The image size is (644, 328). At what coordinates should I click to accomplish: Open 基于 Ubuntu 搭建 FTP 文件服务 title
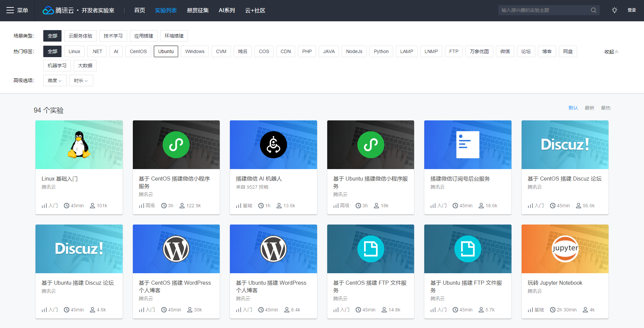pos(466,286)
